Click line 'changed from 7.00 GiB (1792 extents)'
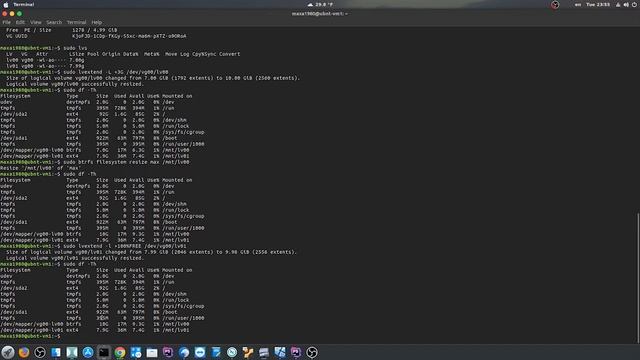 [x=153, y=78]
